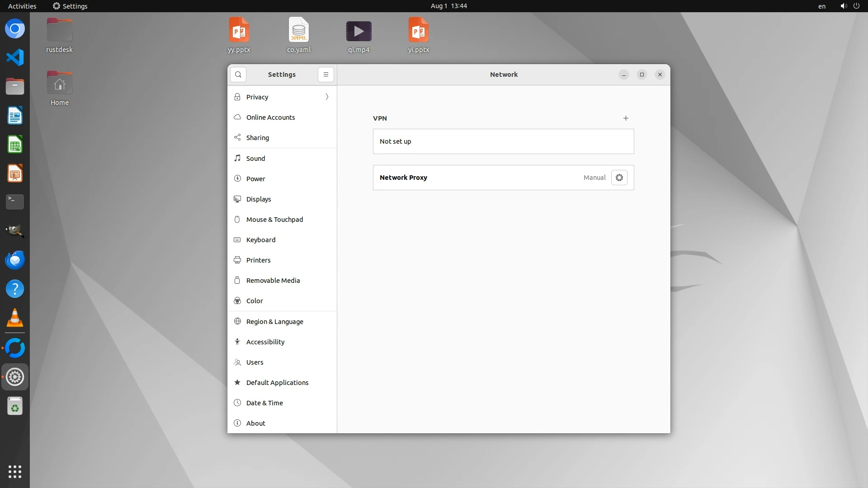Open the Settings hamburger menu
The image size is (868, 488).
tap(325, 75)
